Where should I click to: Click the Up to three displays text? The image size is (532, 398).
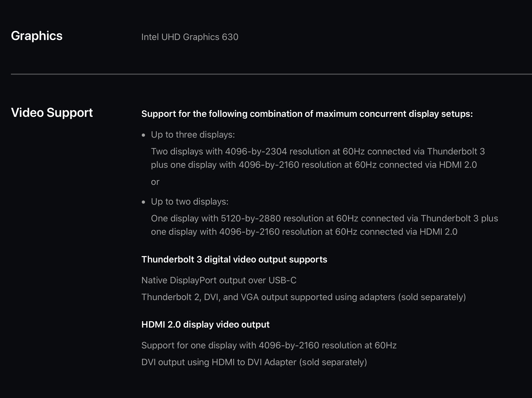pos(193,135)
